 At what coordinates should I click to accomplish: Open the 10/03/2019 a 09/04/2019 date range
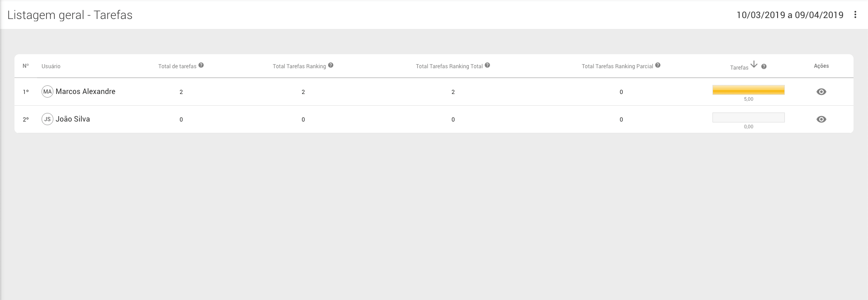[790, 15]
